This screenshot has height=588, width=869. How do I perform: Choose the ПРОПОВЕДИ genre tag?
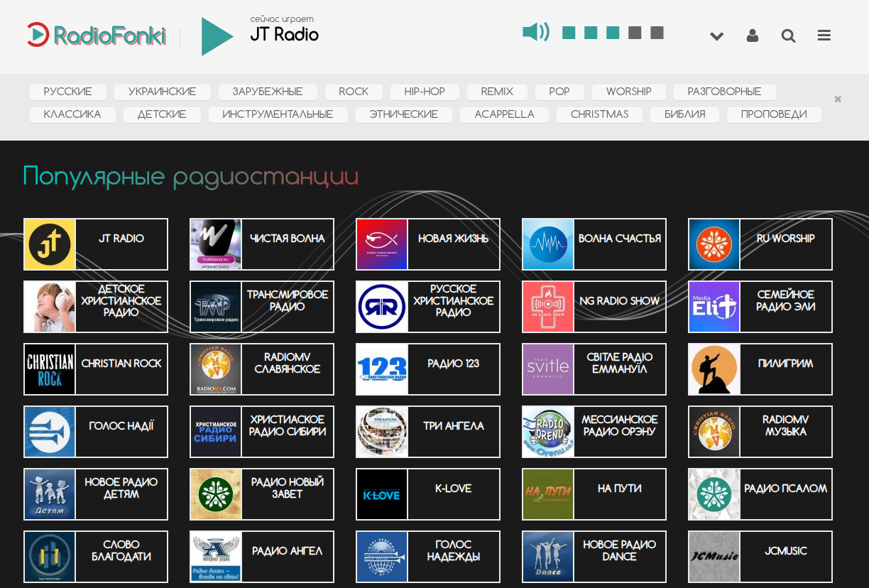point(774,114)
